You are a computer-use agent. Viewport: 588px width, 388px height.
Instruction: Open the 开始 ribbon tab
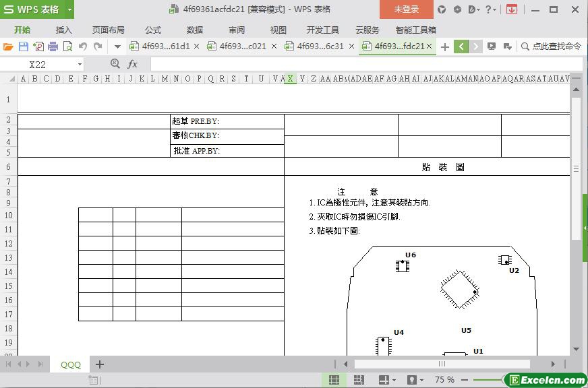(22, 30)
